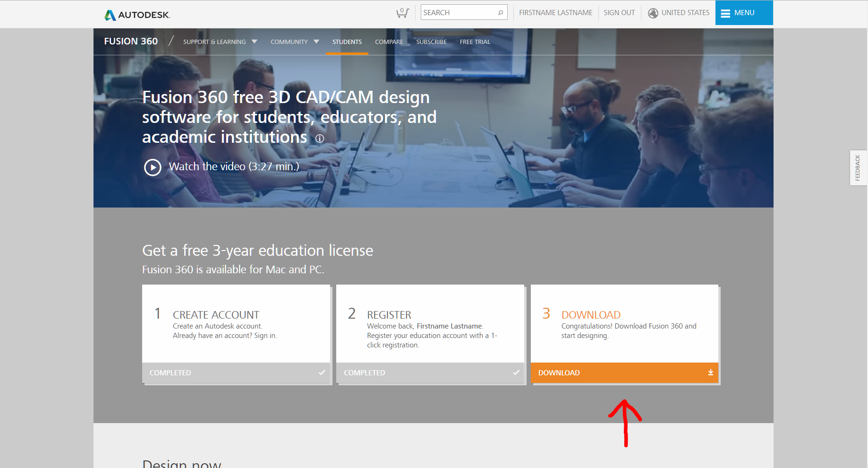Click the Sign Out link
Viewport: 868px width, 468px height.
point(619,13)
